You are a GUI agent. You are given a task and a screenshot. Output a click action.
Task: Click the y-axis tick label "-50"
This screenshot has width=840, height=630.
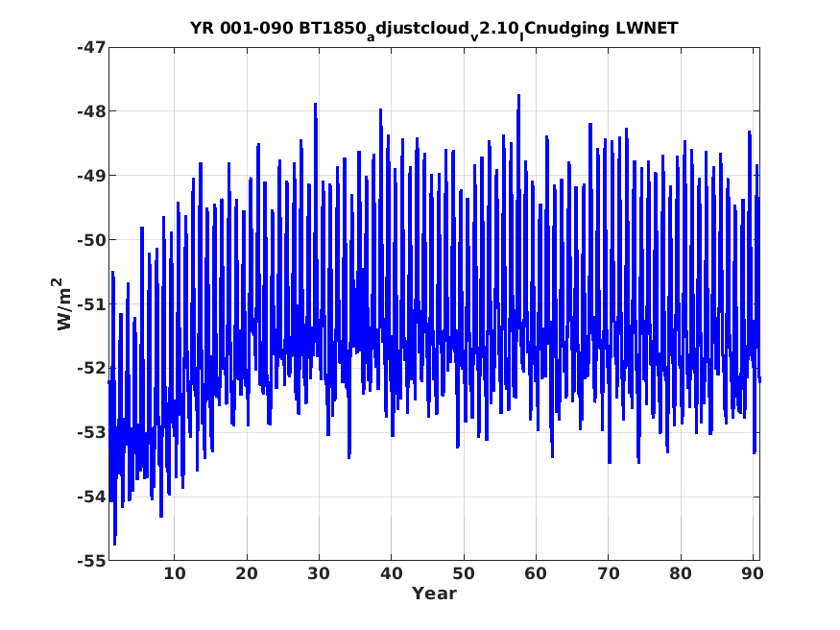tap(91, 240)
